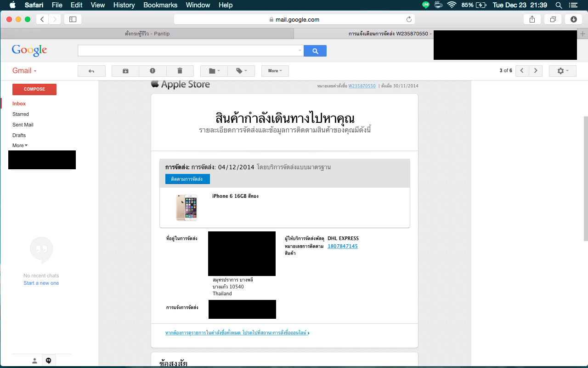Click the iPhone 6 16GB product name
The width and height of the screenshot is (588, 368).
235,196
